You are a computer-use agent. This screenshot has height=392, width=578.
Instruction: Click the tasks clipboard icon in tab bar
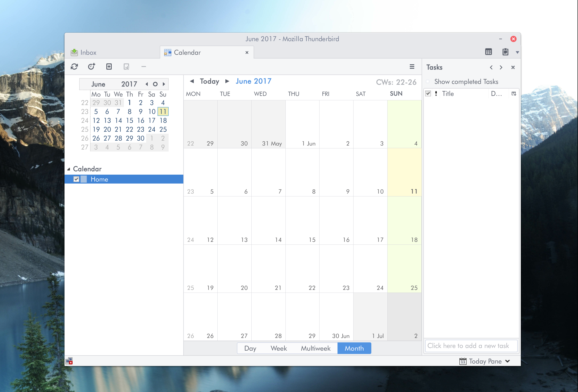(x=505, y=52)
